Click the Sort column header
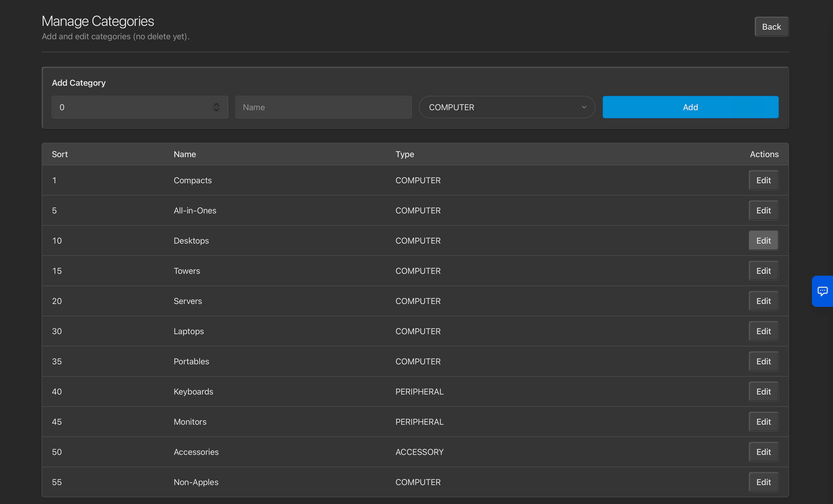The width and height of the screenshot is (833, 504). (60, 154)
